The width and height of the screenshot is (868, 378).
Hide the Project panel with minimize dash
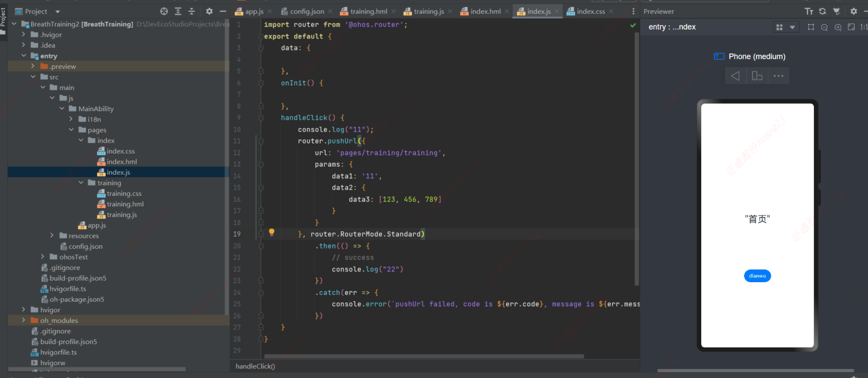223,11
